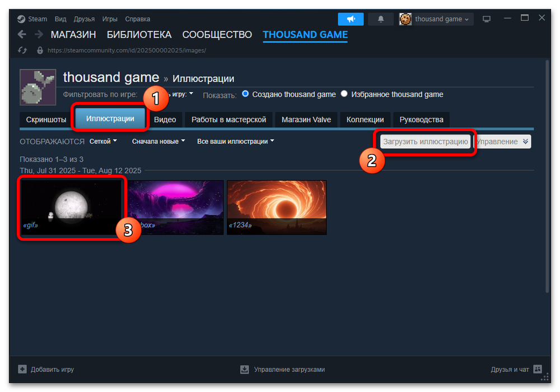Open the Игры menu
560x392 pixels.
110,19
